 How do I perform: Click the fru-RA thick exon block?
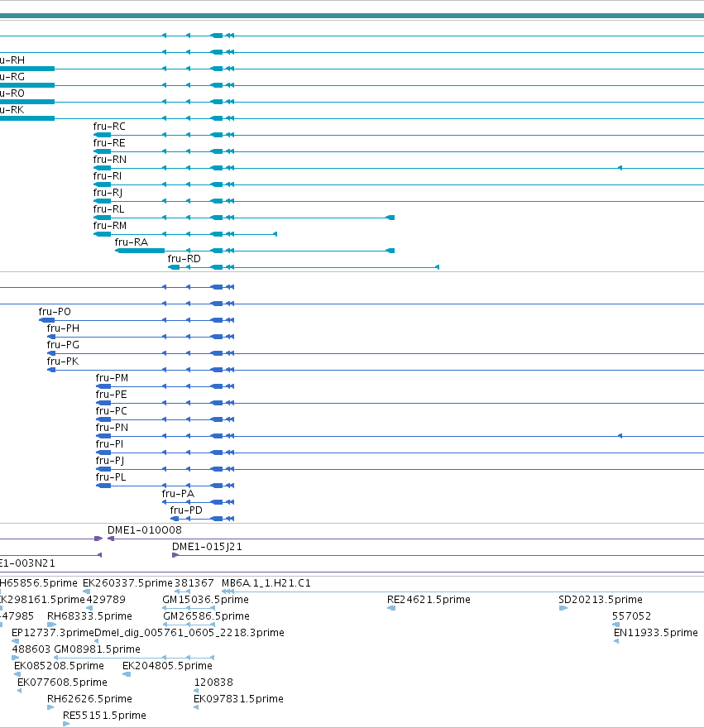pos(140,251)
